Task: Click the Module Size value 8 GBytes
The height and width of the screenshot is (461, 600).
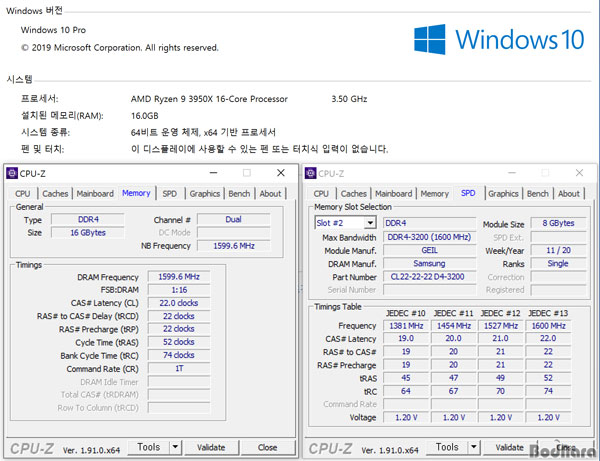Action: 558,223
